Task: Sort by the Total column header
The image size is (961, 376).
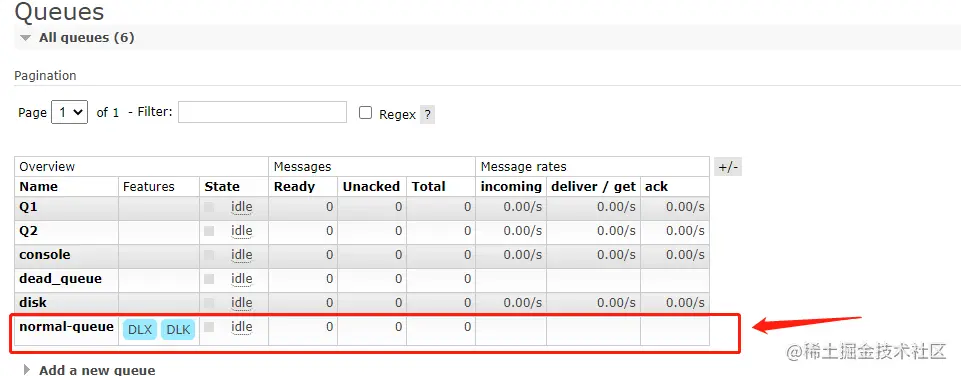Action: pos(428,186)
